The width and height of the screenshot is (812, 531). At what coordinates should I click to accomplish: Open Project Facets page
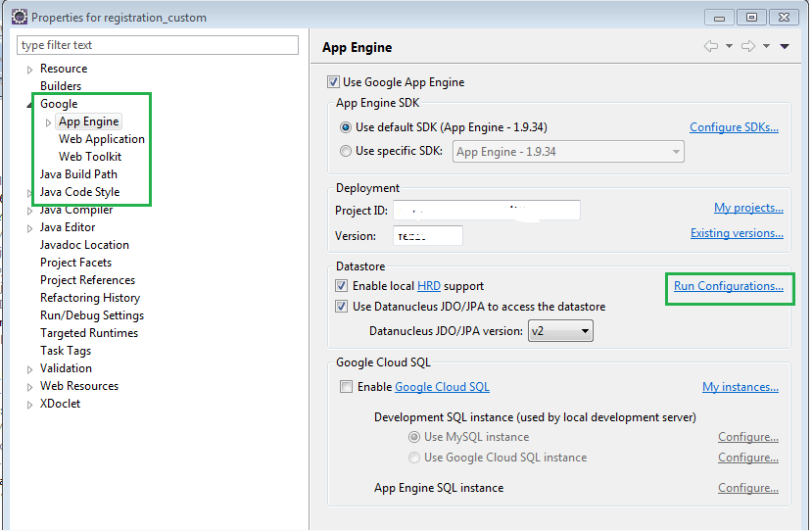(75, 263)
